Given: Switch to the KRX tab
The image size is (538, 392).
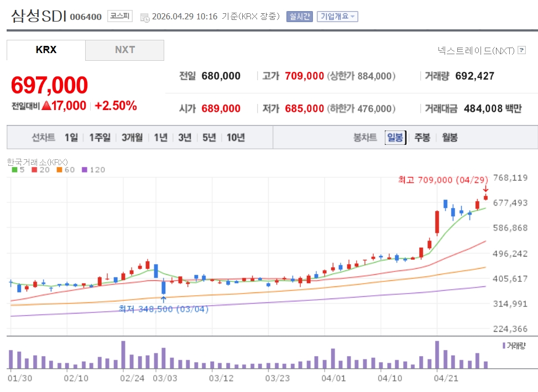Looking at the screenshot, I should coord(46,50).
